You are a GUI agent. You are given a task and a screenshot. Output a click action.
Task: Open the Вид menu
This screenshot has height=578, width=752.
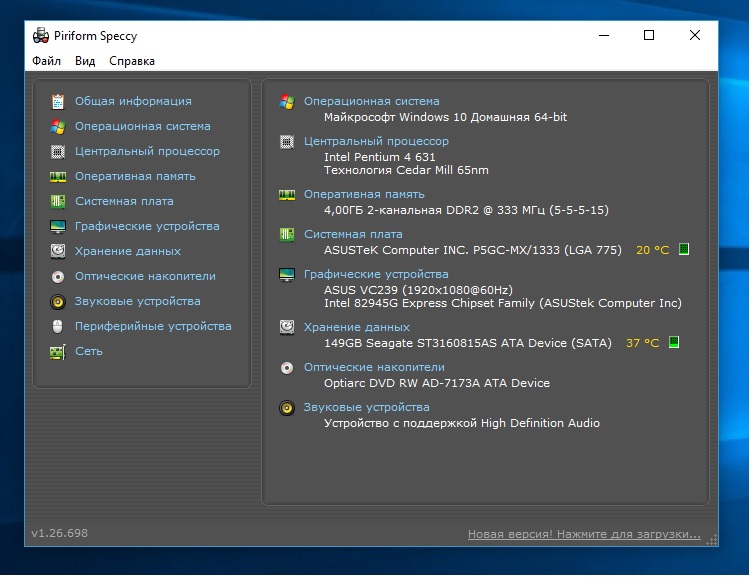(85, 61)
